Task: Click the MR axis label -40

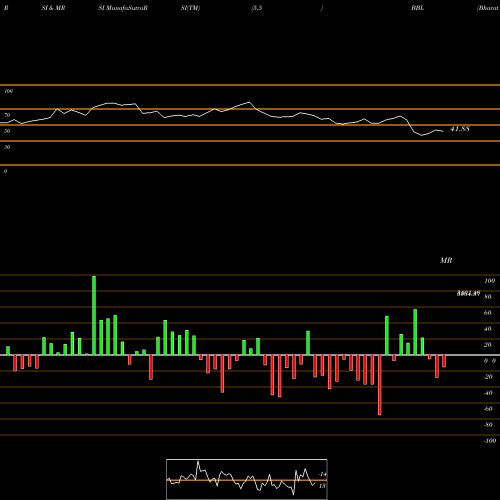Action: [488, 393]
